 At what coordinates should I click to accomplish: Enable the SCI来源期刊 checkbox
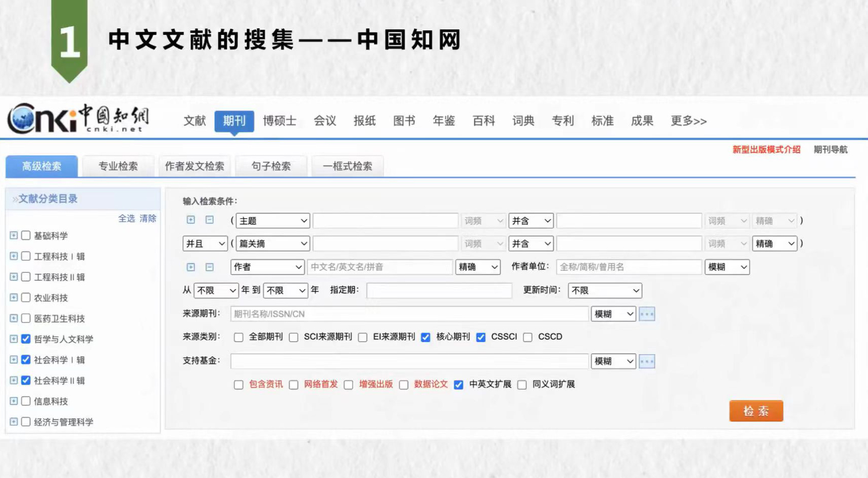pos(294,337)
